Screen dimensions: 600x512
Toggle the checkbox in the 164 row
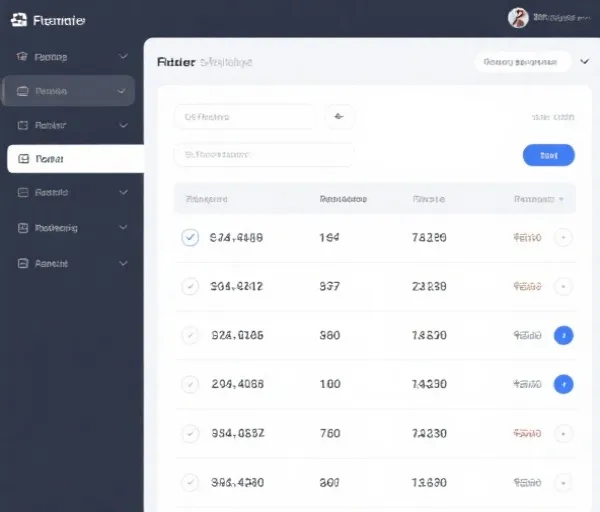[190, 237]
